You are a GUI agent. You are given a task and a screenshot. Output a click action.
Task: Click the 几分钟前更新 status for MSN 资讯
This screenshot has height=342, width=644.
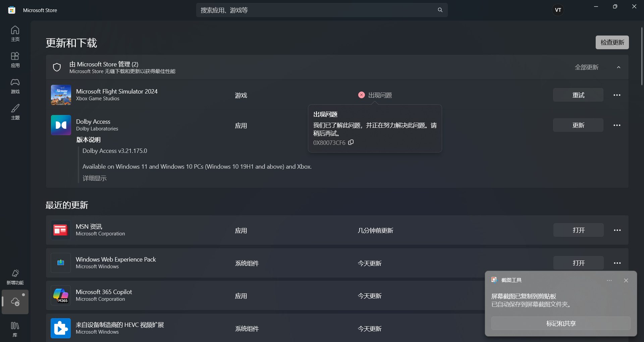coord(375,230)
